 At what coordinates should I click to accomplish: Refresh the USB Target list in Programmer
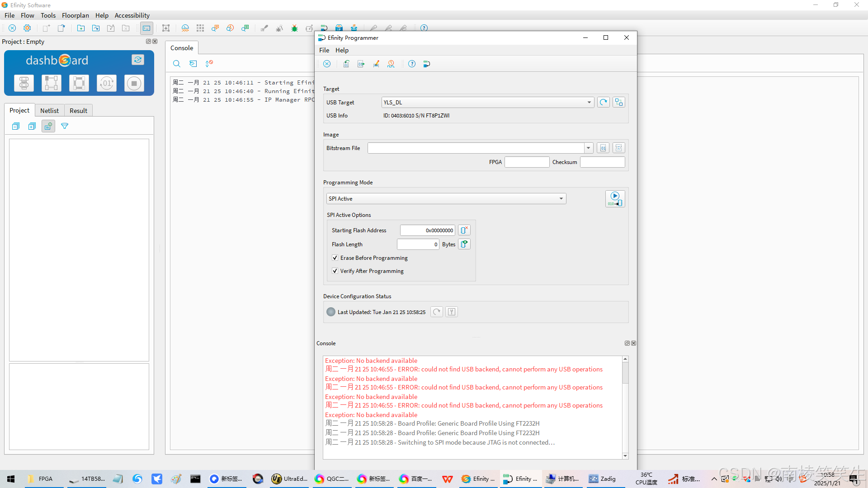(604, 102)
